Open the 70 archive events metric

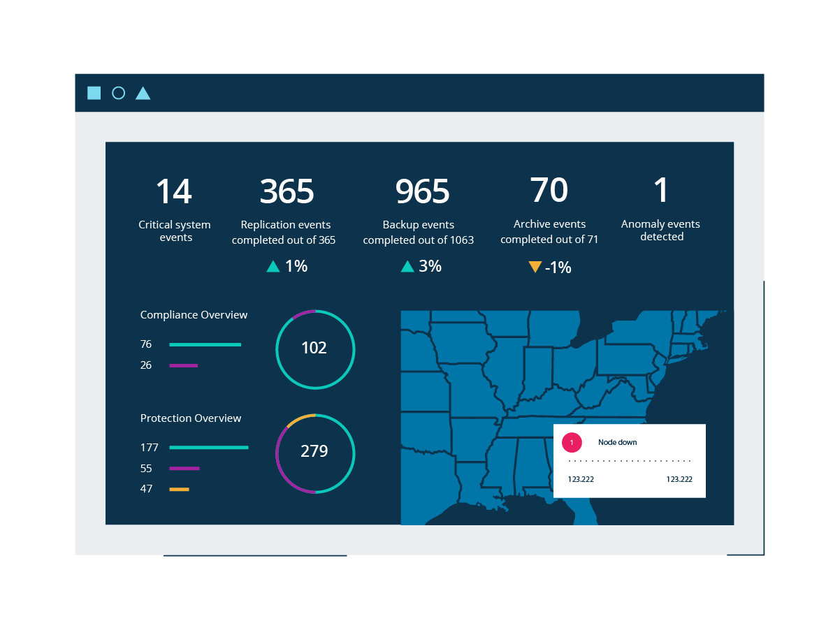pos(549,191)
